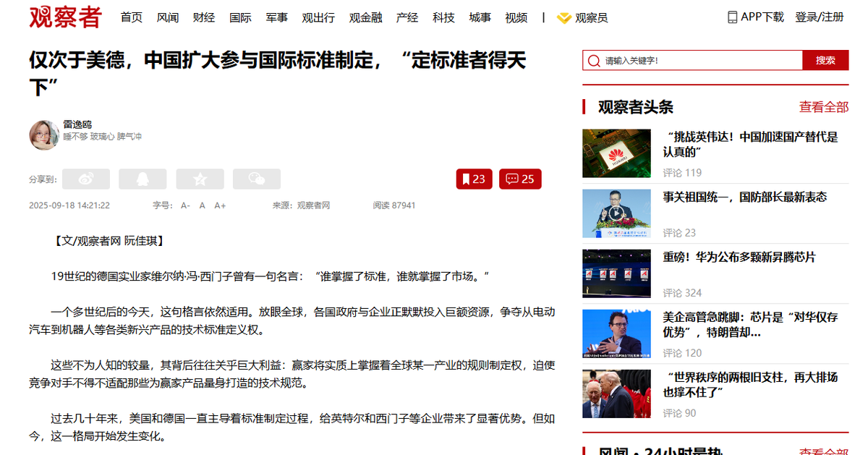Click 查看全部 beside 观察者头条
868x455 pixels.
coord(823,107)
